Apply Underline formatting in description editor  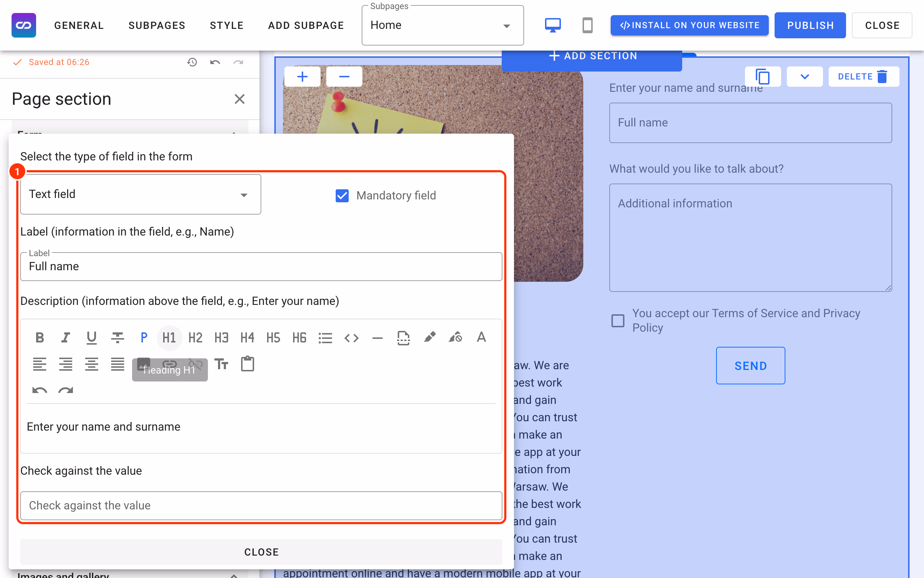click(92, 337)
